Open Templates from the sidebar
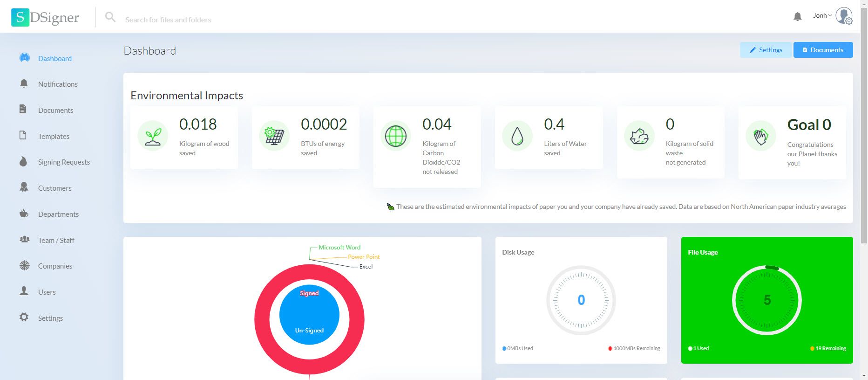 [x=54, y=137]
